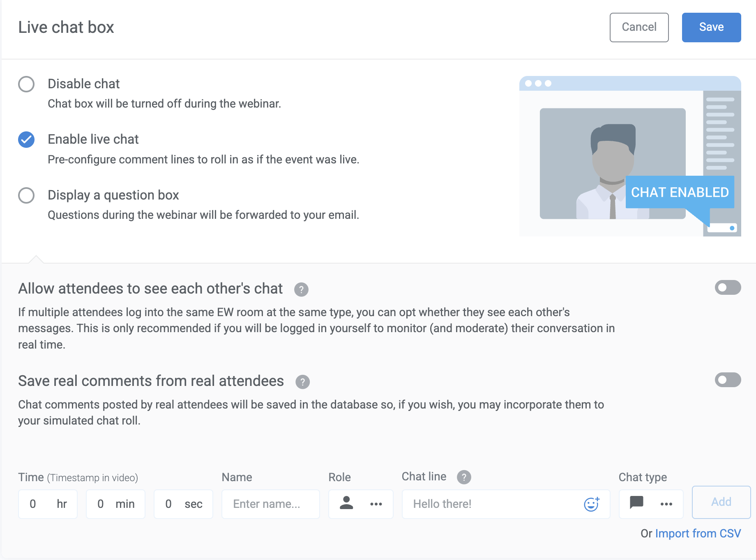Cancel the live chat configuration
756x560 pixels.
click(639, 27)
